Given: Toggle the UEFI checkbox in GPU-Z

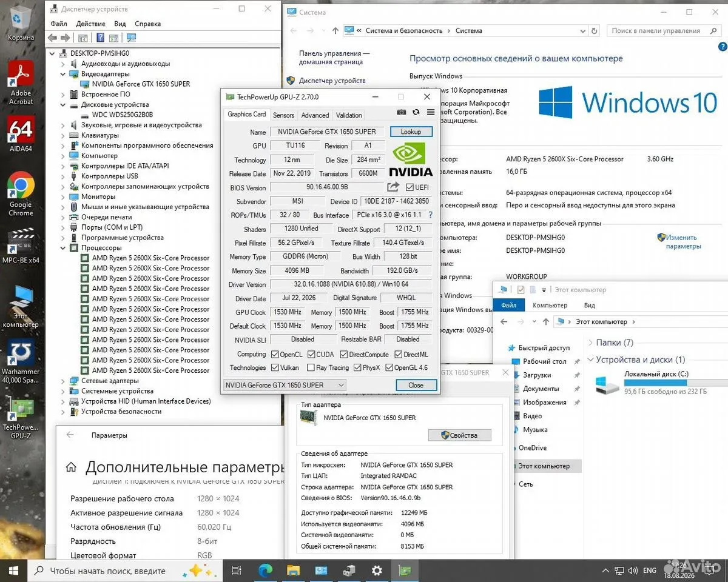Looking at the screenshot, I should point(409,187).
